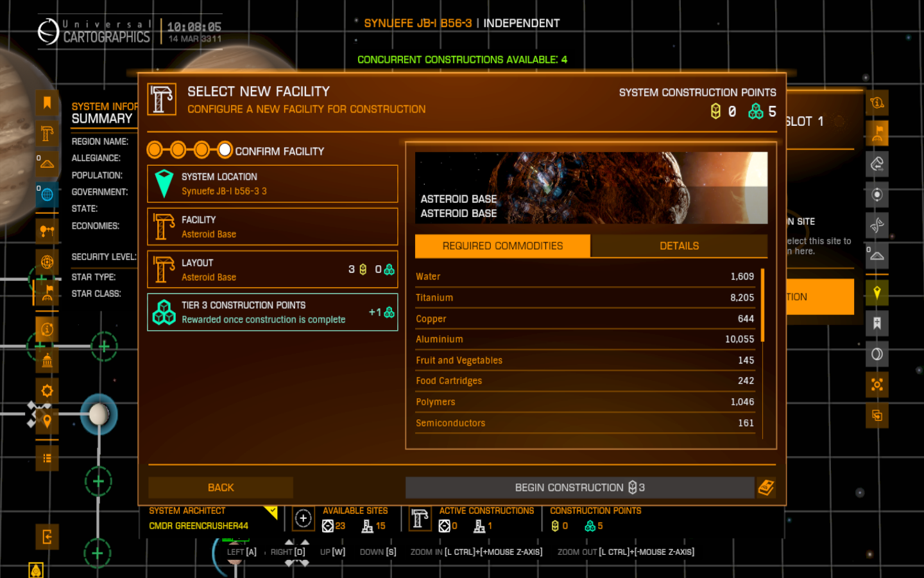Open the bookmark icon in the left sidebar
Screen dimensions: 924x578
(x=47, y=103)
